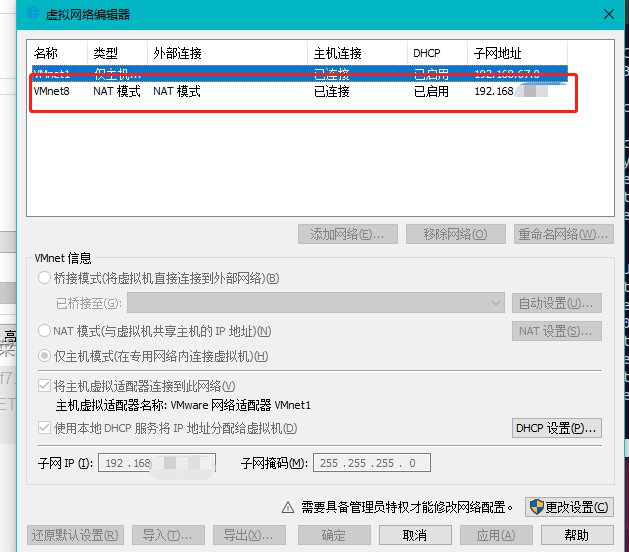Select the NAT 模式 radio button

[x=44, y=331]
